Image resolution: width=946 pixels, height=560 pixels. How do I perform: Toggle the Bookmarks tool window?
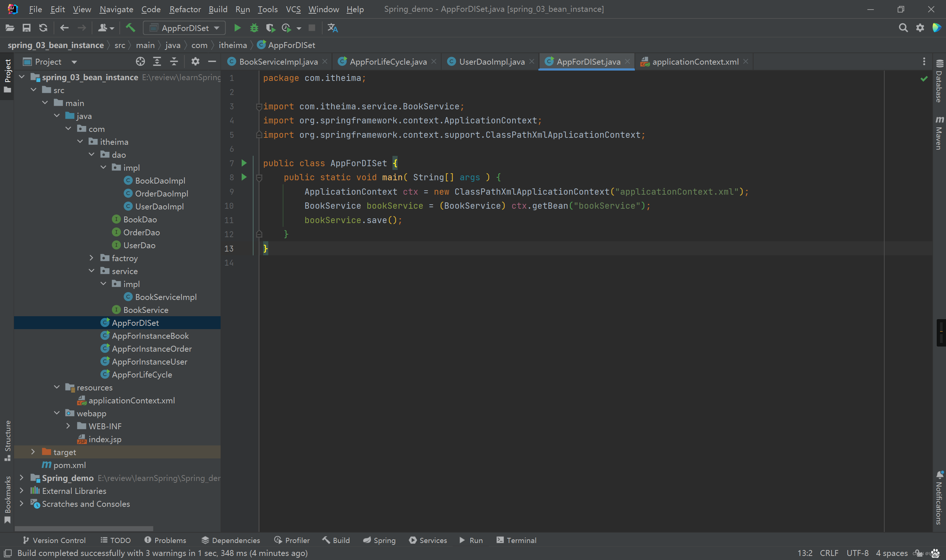[x=7, y=499]
